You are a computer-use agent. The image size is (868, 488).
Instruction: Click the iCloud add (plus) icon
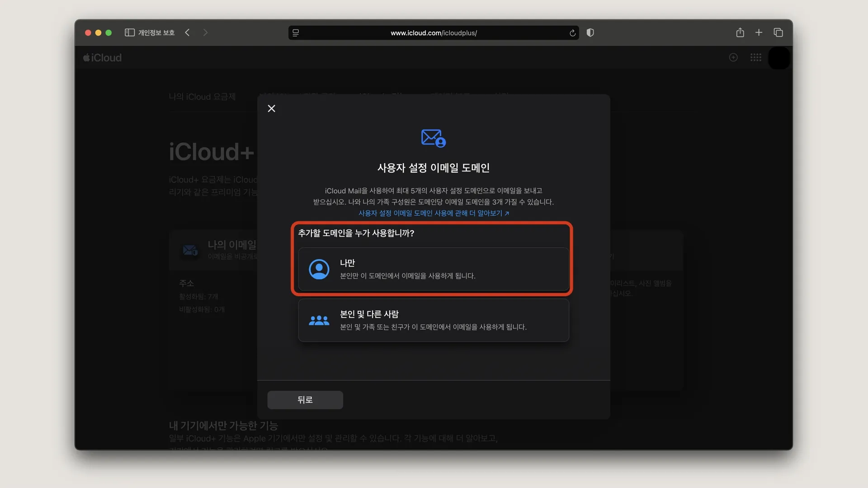(733, 57)
